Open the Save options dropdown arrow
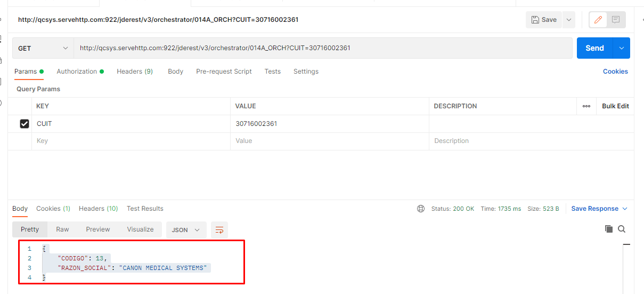Screen dimensions: 644x294 [569, 20]
